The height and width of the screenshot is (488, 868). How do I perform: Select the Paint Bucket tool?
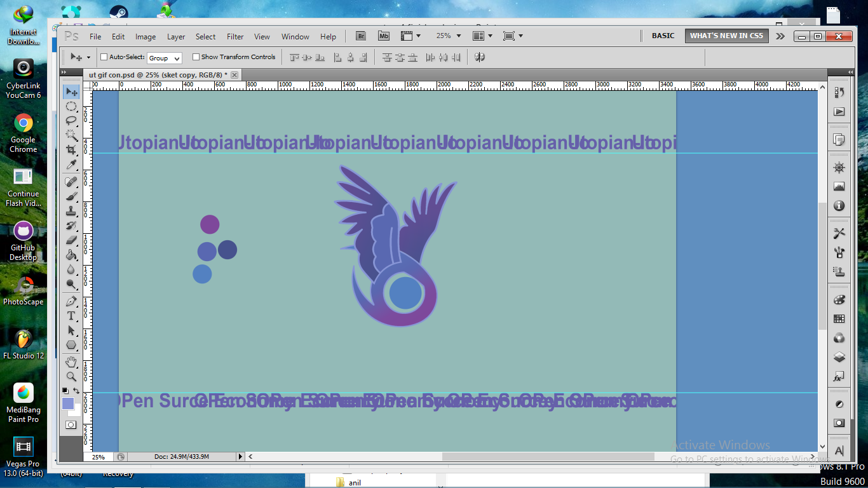pyautogui.click(x=72, y=255)
